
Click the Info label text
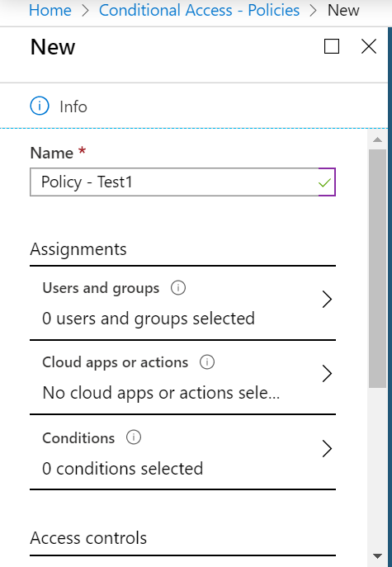point(73,107)
